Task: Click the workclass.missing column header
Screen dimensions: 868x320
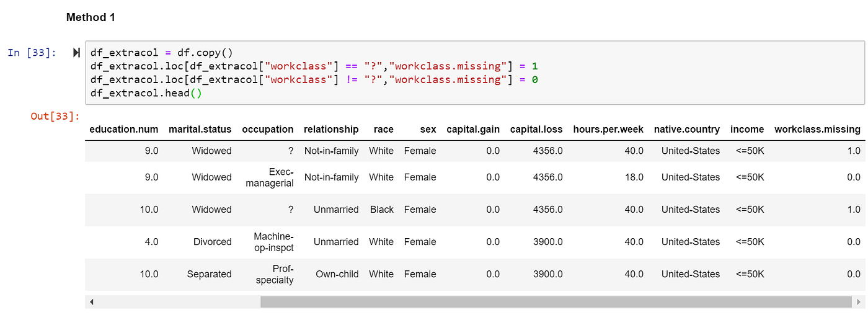Action: click(817, 130)
